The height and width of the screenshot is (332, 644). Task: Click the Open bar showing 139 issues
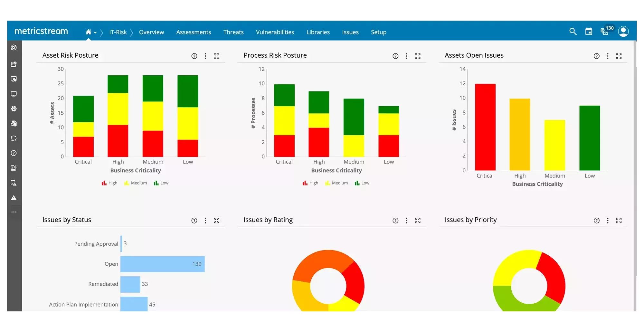tap(163, 264)
